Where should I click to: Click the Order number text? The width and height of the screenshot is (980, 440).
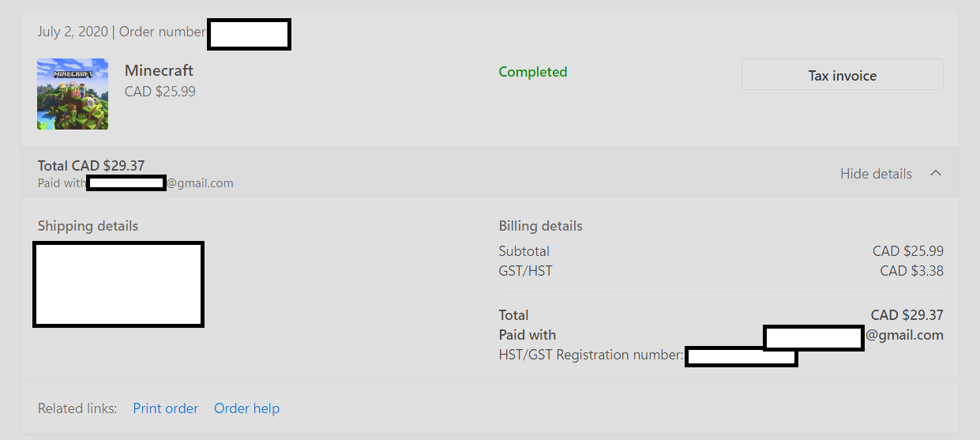[x=162, y=32]
